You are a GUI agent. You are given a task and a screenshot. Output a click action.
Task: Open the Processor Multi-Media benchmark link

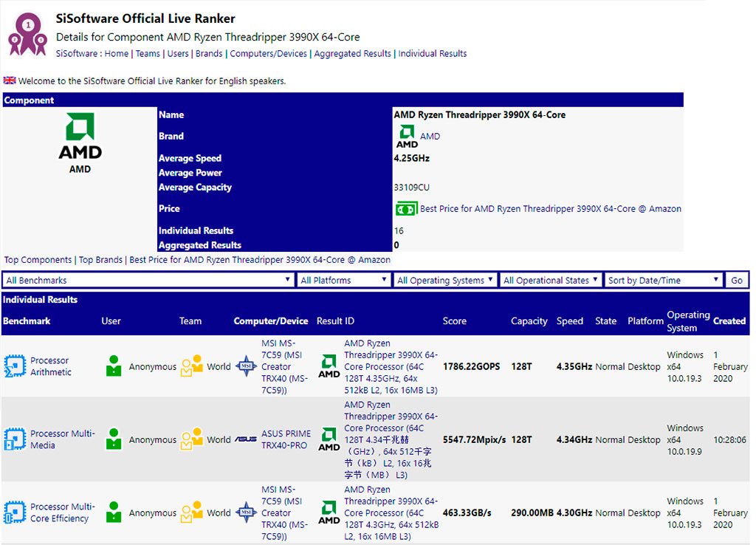pos(62,439)
